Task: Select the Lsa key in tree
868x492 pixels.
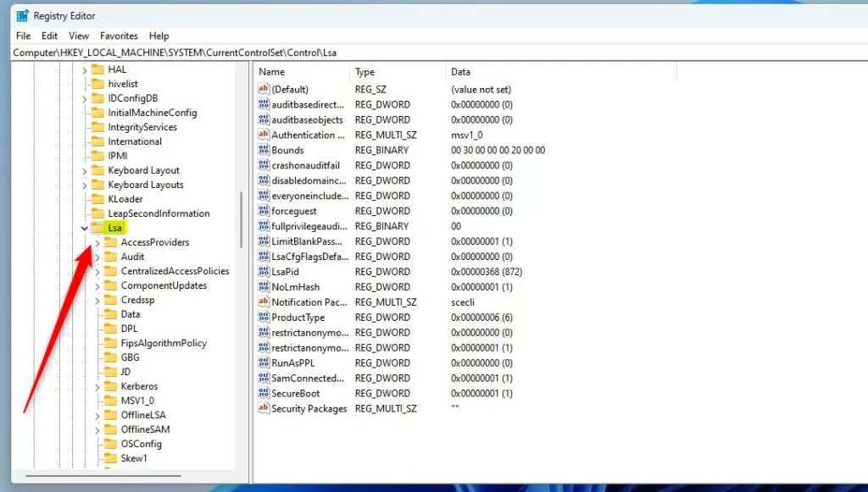Action: 114,228
